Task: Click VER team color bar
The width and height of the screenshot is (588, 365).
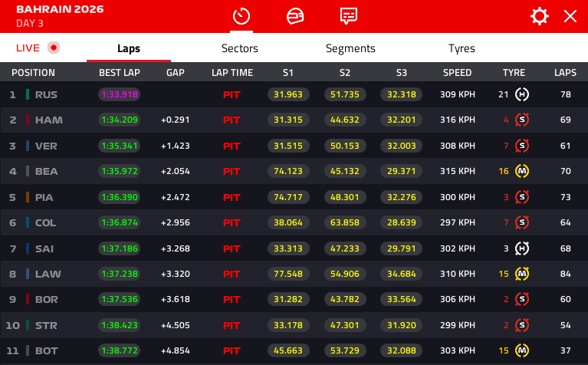Action: click(x=28, y=146)
